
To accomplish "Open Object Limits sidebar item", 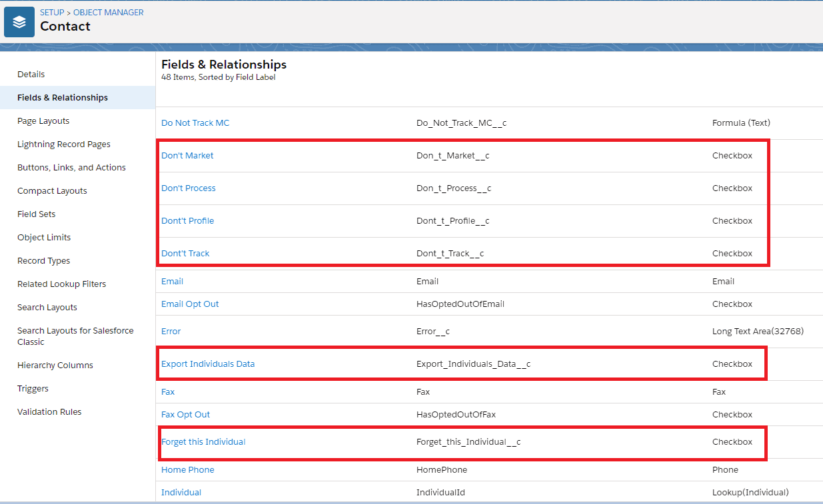I will (44, 238).
